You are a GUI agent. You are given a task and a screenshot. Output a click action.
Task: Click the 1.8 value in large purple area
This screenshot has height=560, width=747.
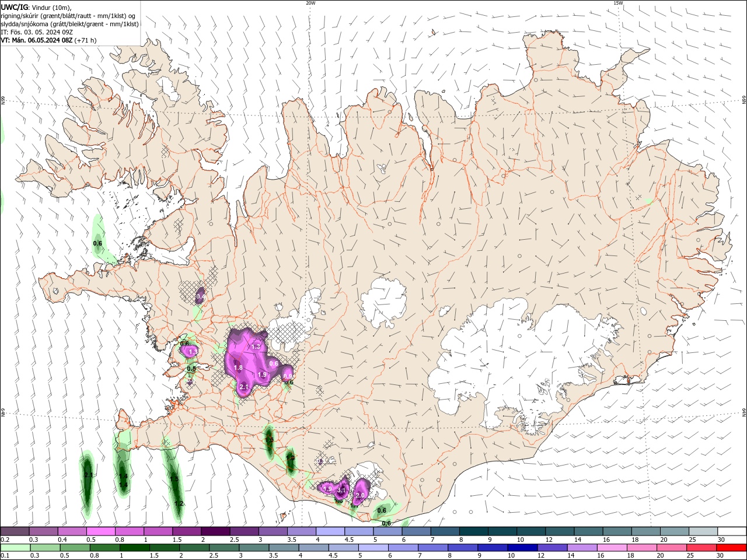point(238,367)
